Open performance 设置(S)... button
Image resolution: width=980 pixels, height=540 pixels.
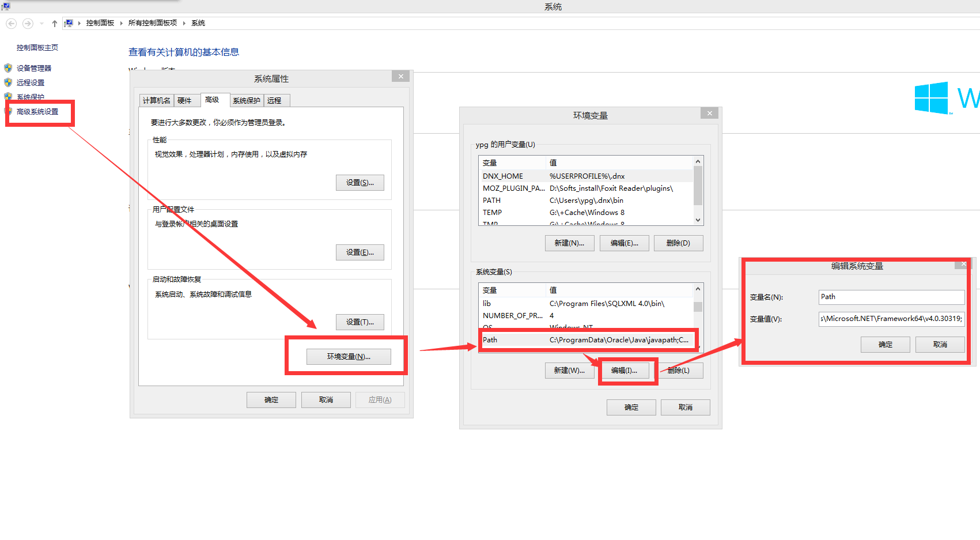coord(360,183)
